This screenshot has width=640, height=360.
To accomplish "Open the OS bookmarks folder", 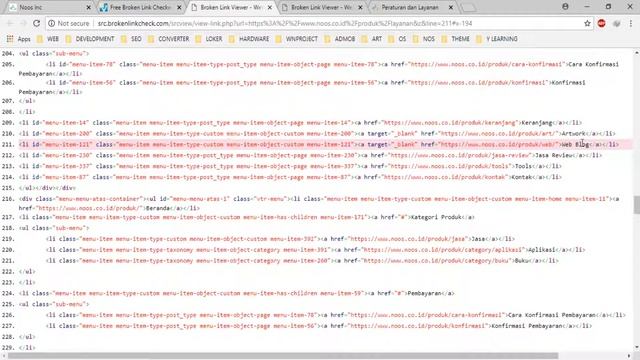I will click(x=398, y=39).
